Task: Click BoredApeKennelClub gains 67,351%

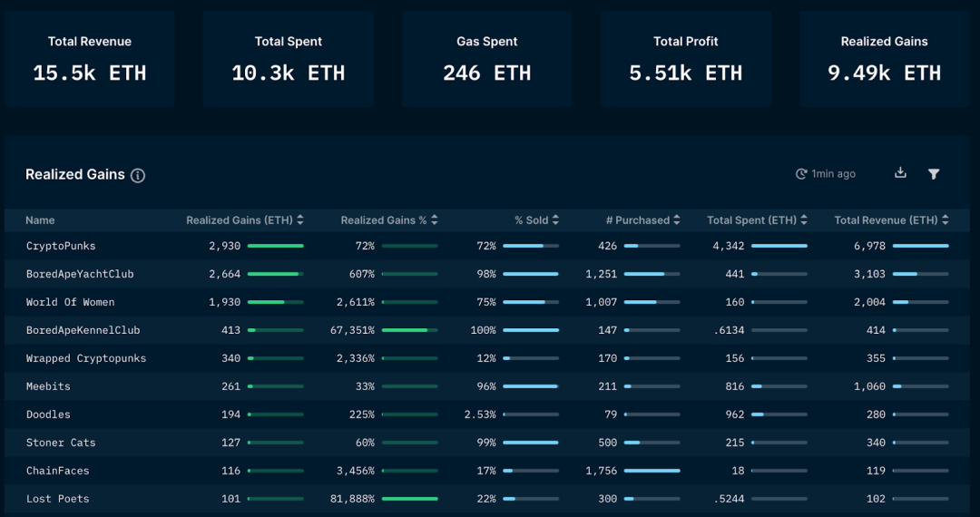Action: pos(352,330)
